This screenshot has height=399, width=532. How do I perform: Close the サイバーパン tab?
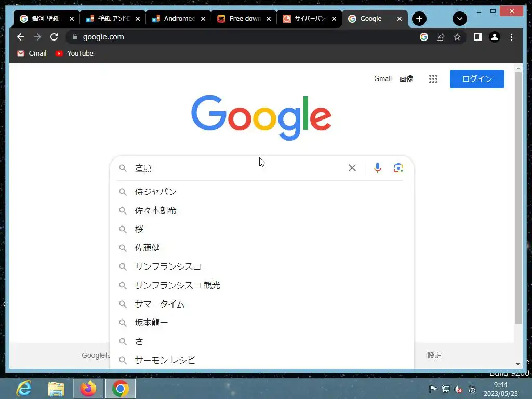click(334, 19)
